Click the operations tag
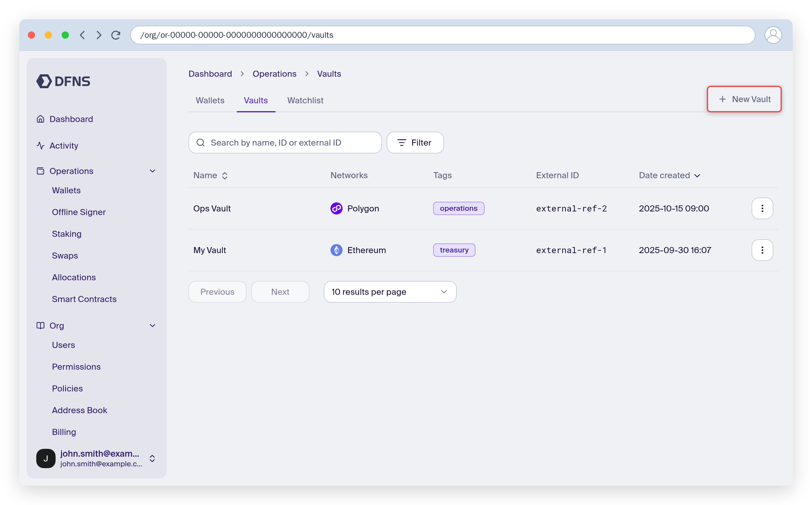 (459, 208)
